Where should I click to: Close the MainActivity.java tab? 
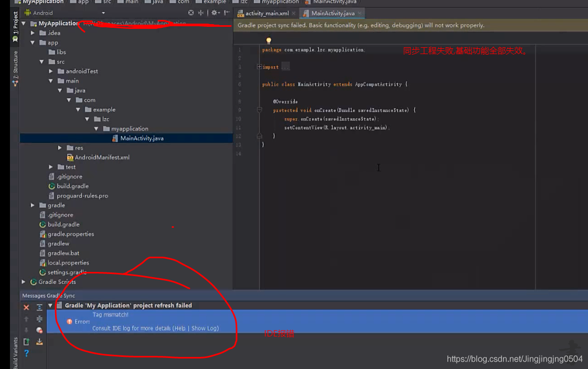(x=360, y=13)
